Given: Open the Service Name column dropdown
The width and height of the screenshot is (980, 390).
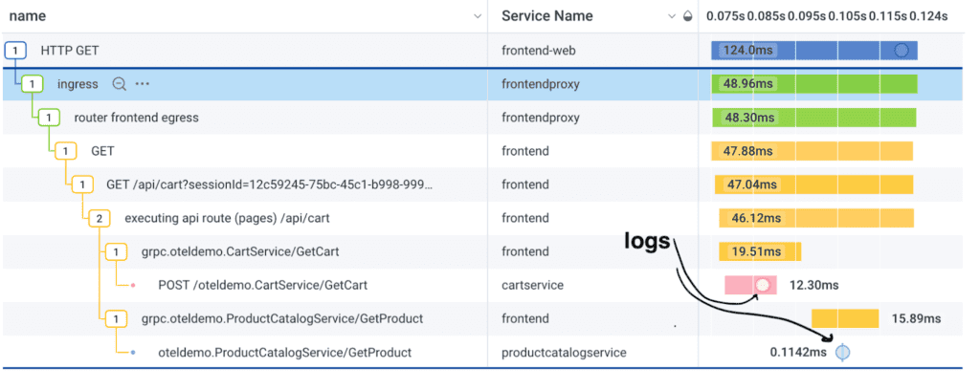Looking at the screenshot, I should [672, 16].
